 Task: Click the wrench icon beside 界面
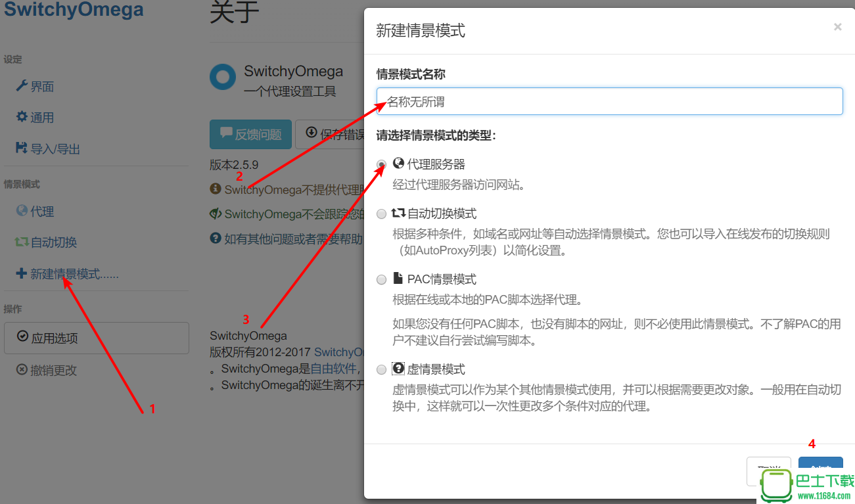coord(22,86)
